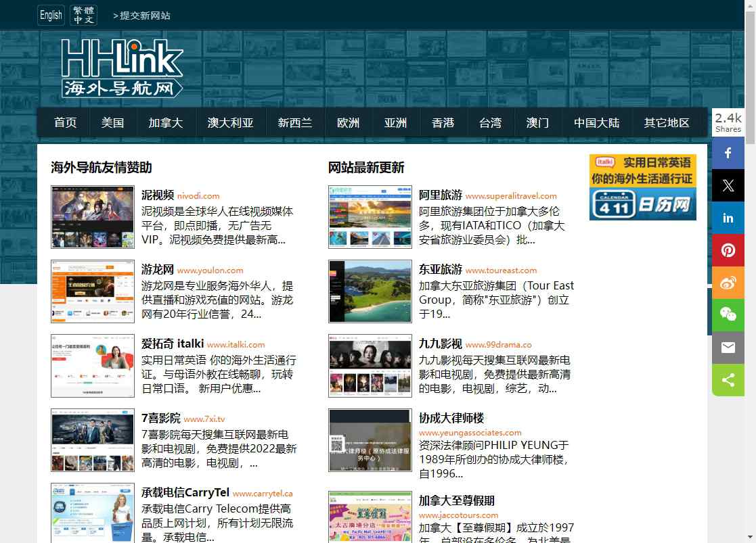Share the page via WeChat

tap(728, 315)
